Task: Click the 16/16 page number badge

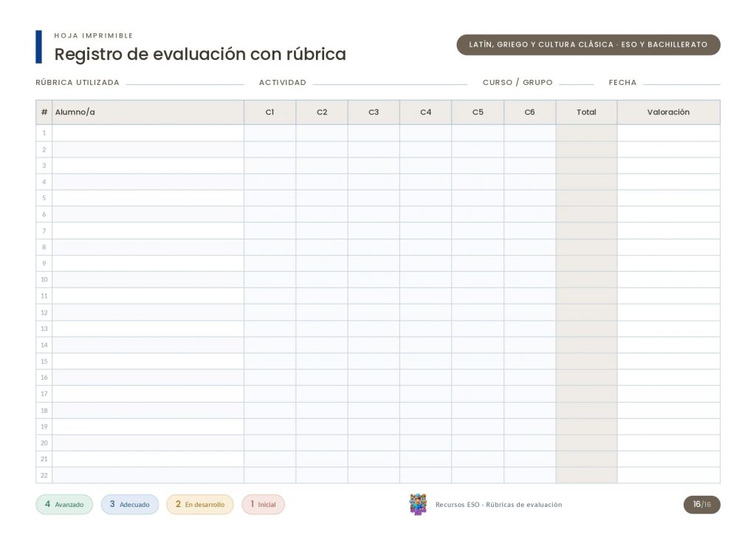Action: coord(701,504)
